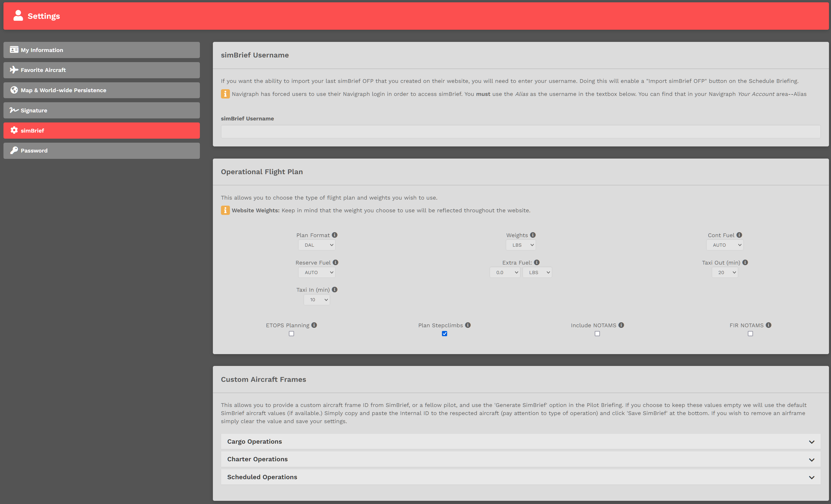Click the Cont Fuel info icon

point(739,235)
